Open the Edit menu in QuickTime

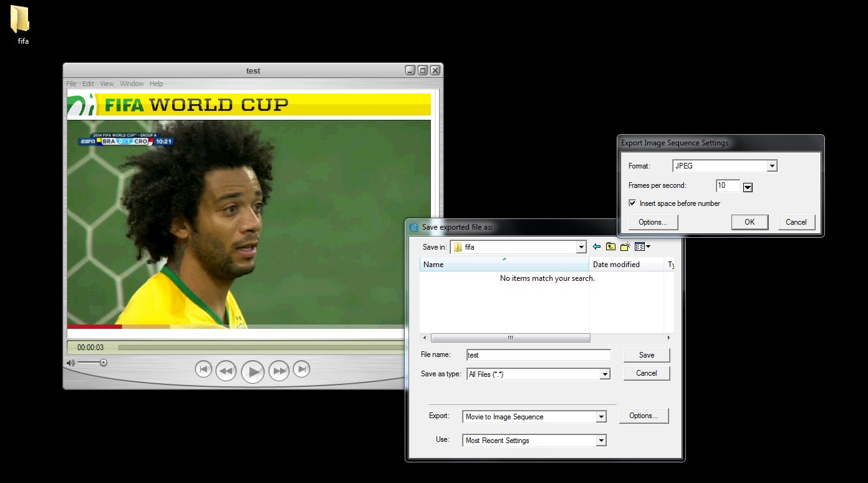click(x=88, y=84)
